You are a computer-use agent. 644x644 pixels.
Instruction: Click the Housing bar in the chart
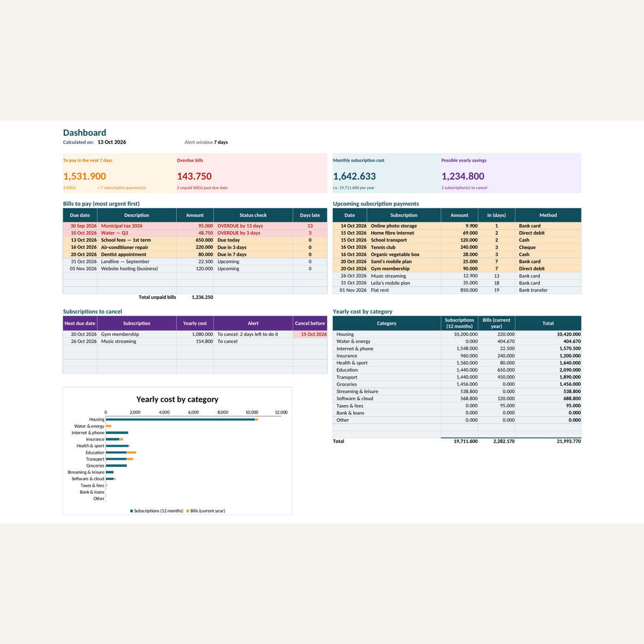(181, 420)
